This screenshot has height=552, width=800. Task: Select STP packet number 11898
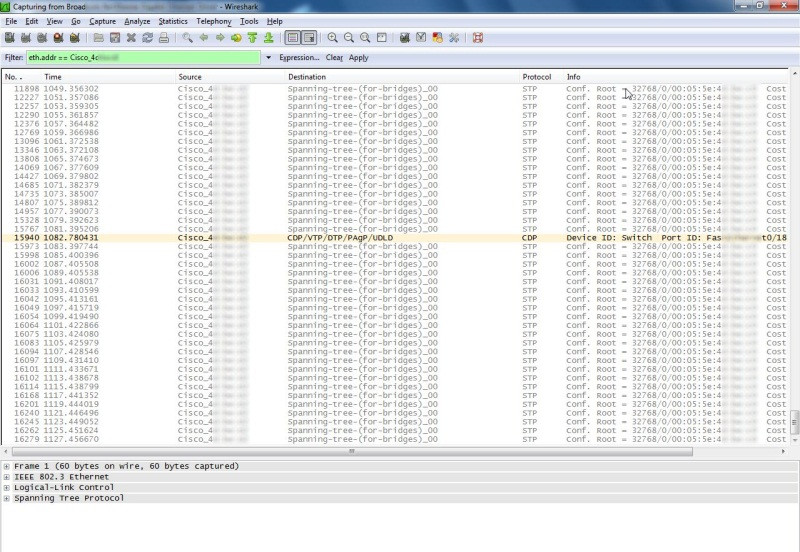[395, 89]
